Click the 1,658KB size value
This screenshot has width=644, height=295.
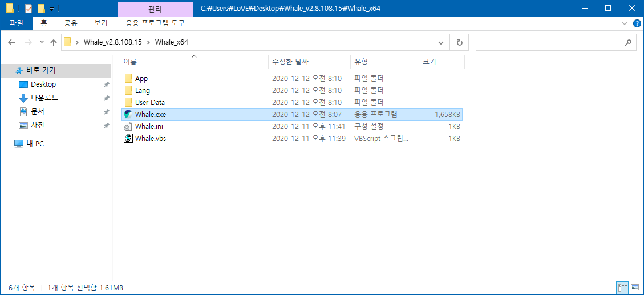click(x=448, y=115)
